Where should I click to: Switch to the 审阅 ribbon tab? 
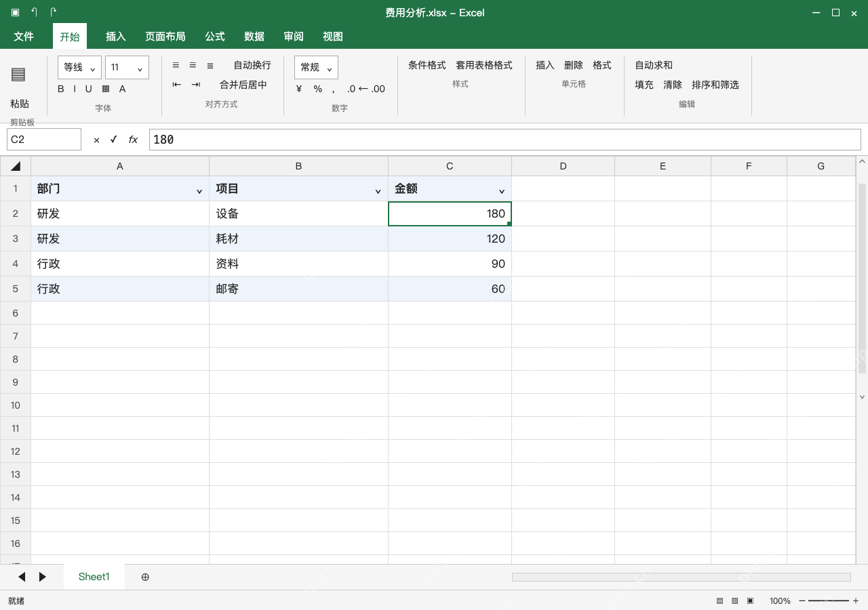(294, 36)
